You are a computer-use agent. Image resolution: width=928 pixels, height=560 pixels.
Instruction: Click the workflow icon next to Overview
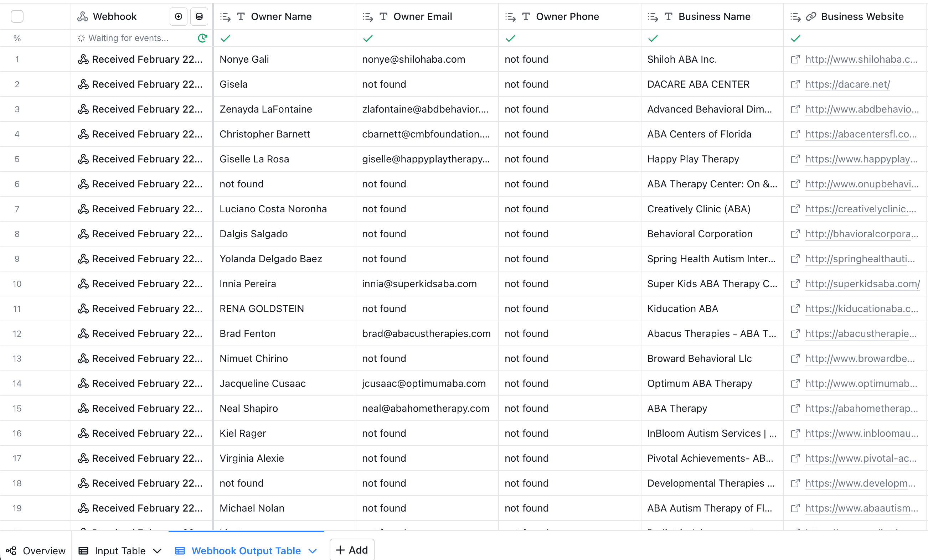(x=10, y=551)
